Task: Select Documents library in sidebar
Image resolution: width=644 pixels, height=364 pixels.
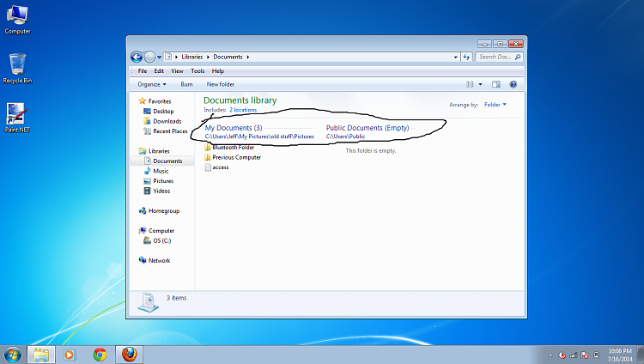Action: click(162, 161)
